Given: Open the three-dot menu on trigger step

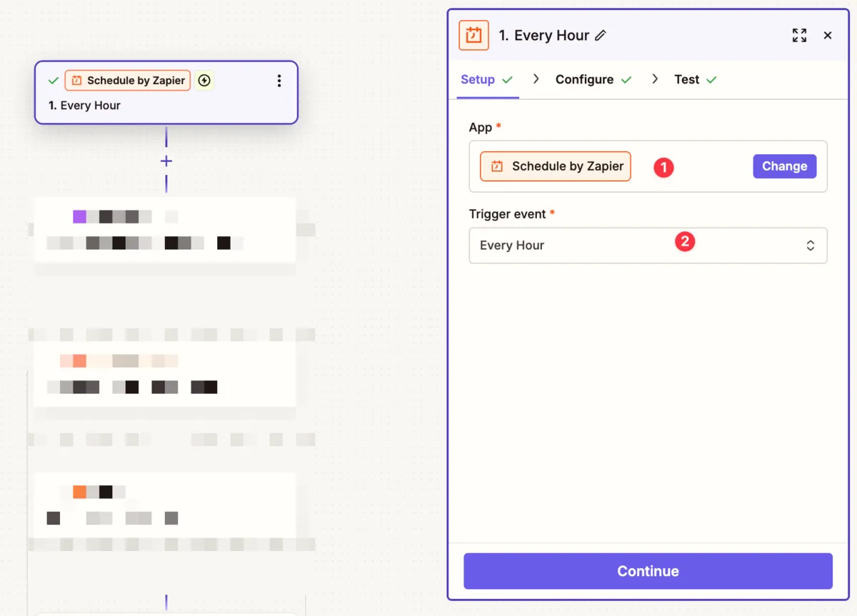Looking at the screenshot, I should [279, 81].
